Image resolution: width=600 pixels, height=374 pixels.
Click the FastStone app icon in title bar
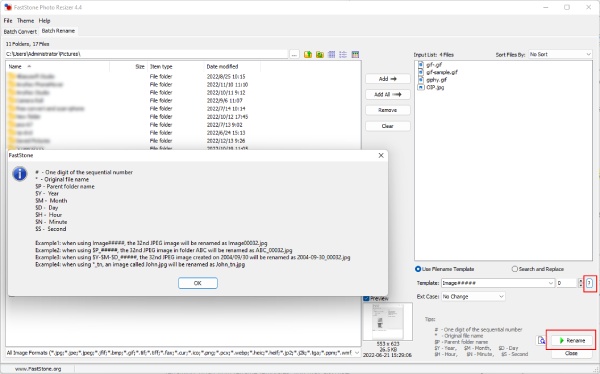(x=8, y=7)
